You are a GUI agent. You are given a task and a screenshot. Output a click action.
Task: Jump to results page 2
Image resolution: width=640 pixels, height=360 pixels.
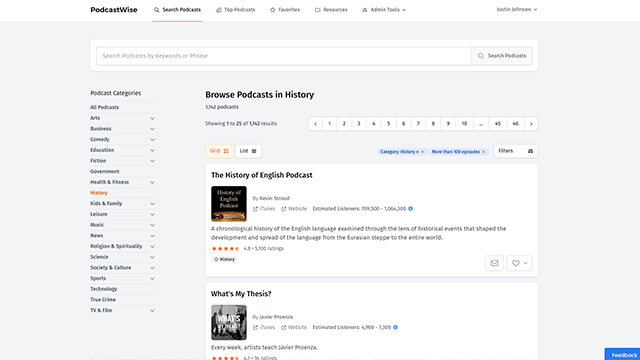pyautogui.click(x=344, y=124)
